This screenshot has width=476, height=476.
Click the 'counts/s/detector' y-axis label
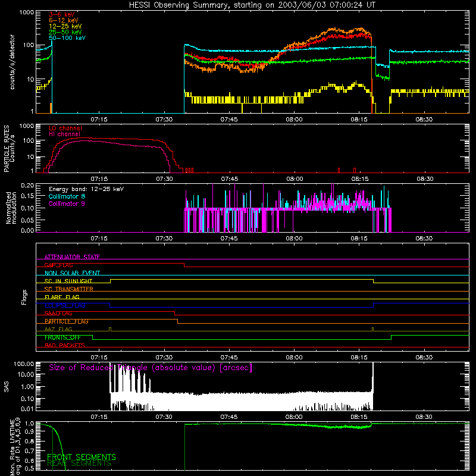12,62
